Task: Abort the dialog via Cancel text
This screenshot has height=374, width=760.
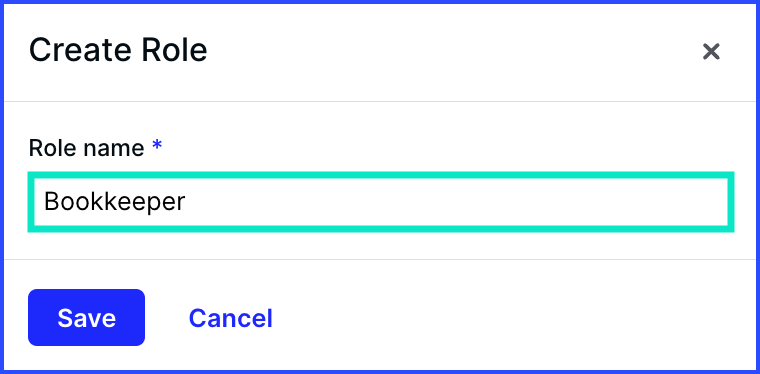Action: pos(230,318)
